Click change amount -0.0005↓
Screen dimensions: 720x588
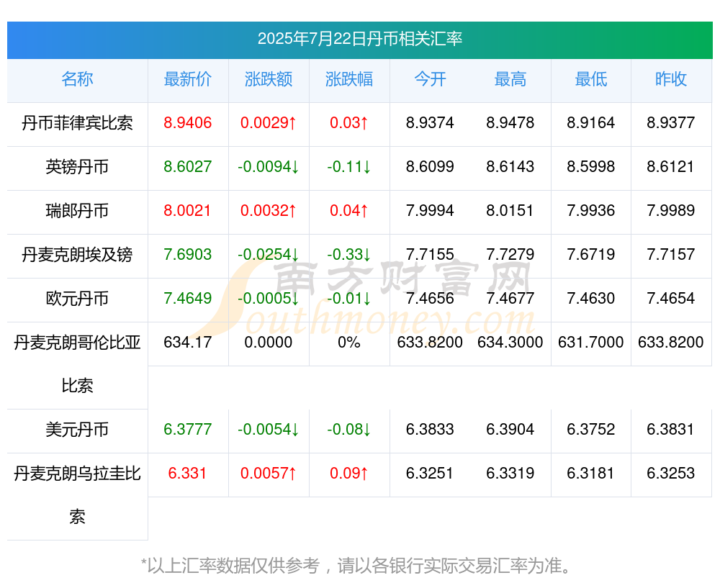(x=268, y=298)
